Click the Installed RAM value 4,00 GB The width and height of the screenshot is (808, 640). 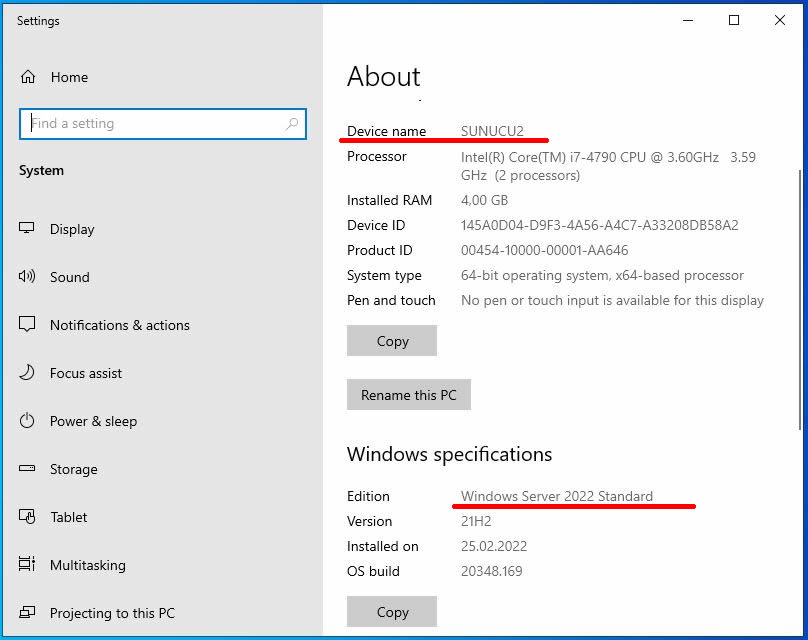tap(484, 200)
